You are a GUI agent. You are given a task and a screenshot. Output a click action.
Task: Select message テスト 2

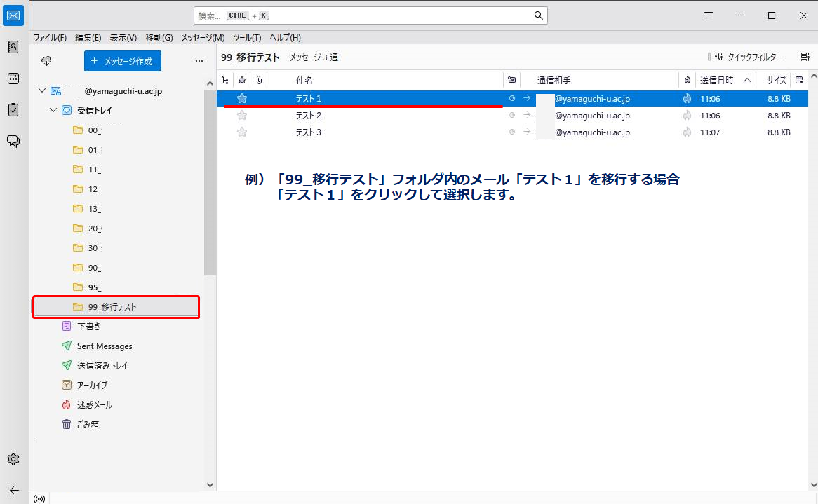pos(512,115)
